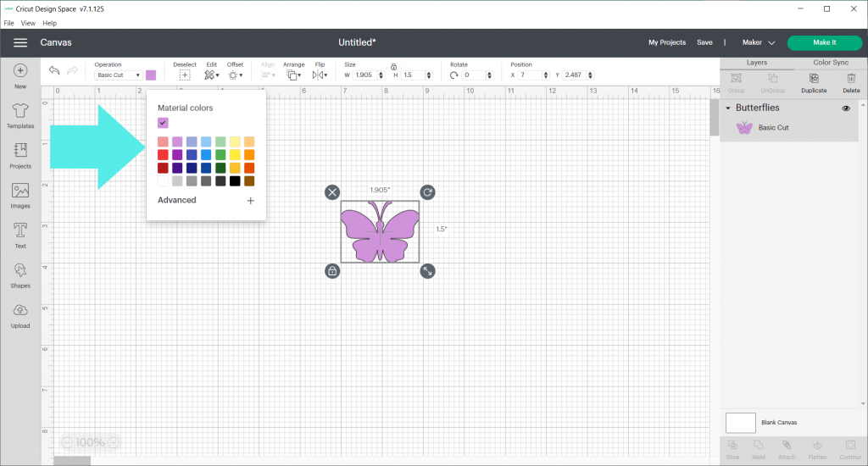Pick the brown material color

(249, 181)
